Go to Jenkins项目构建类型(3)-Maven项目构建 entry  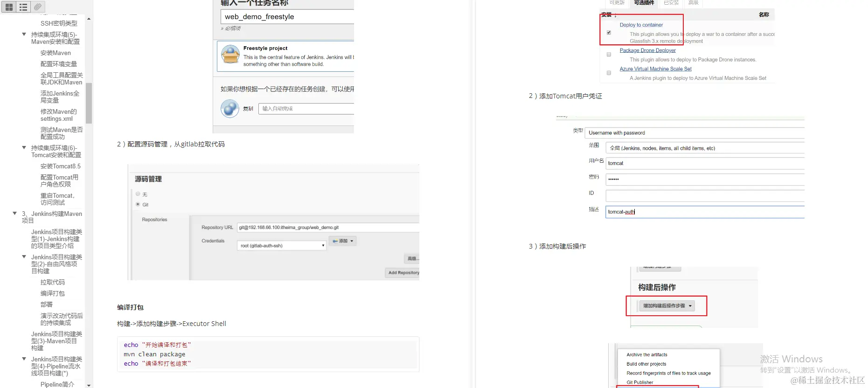(56, 341)
